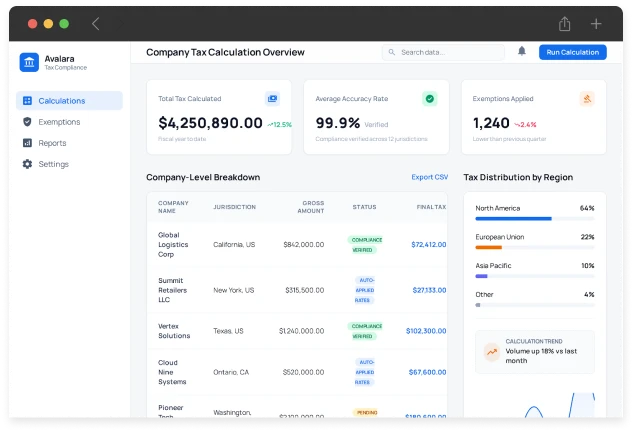The image size is (634, 432).
Task: Click the Ontario, CA jurisdiction cell
Action: click(231, 372)
